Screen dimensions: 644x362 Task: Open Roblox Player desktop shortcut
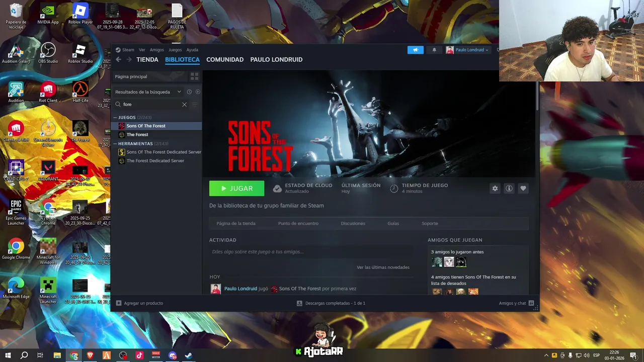[x=80, y=14]
